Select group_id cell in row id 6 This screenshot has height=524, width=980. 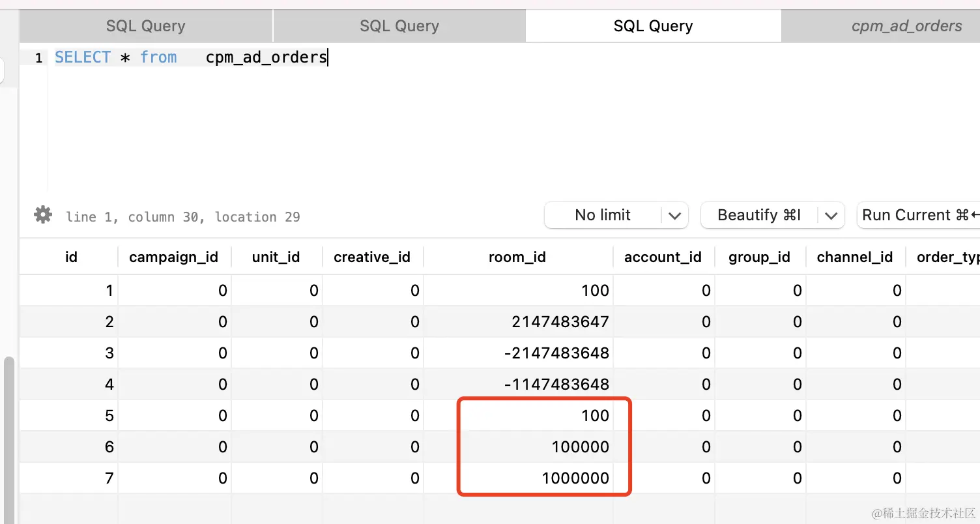(760, 446)
